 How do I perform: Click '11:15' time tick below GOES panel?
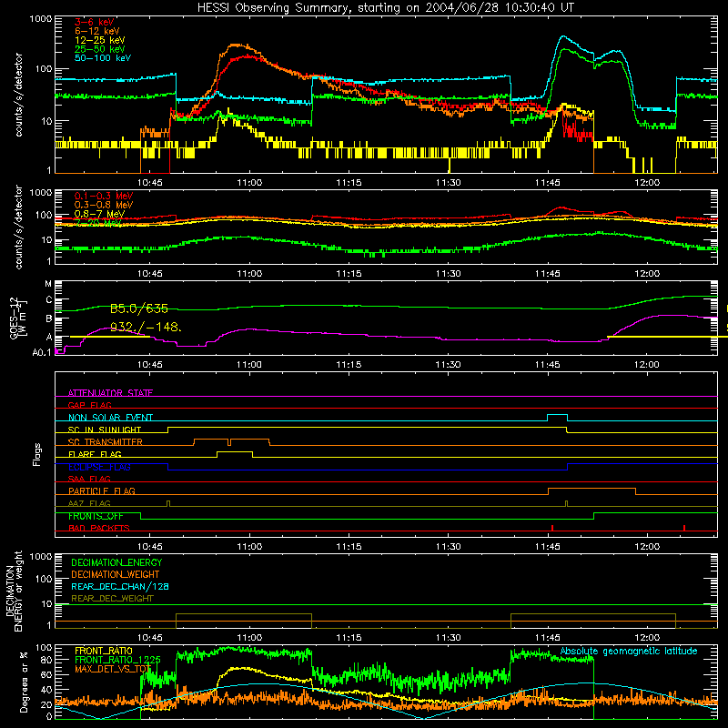pyautogui.click(x=349, y=365)
